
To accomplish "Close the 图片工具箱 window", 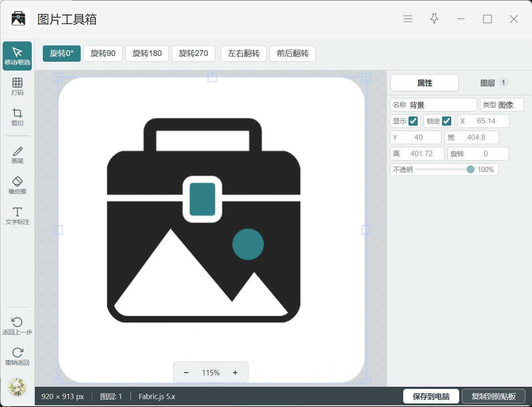I will point(513,19).
